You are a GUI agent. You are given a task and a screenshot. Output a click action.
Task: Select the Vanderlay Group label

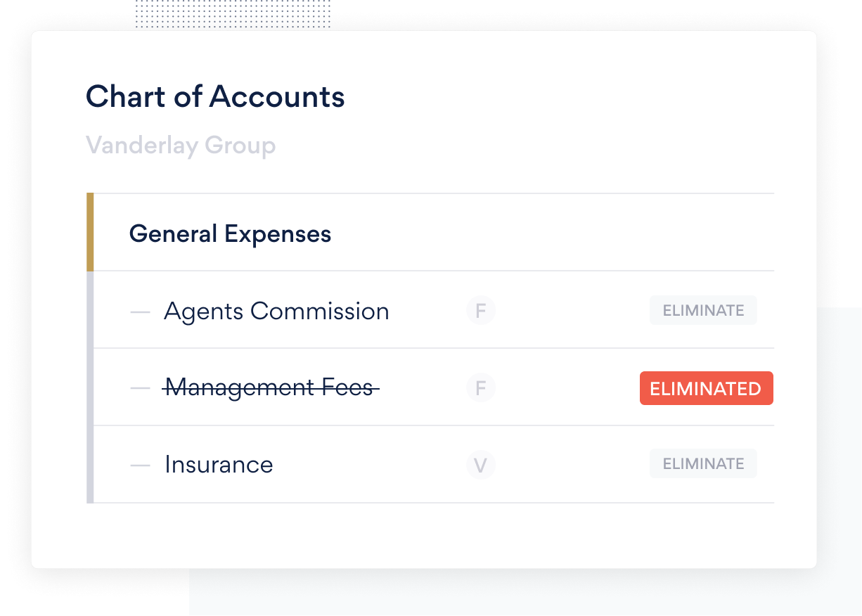[x=181, y=145]
